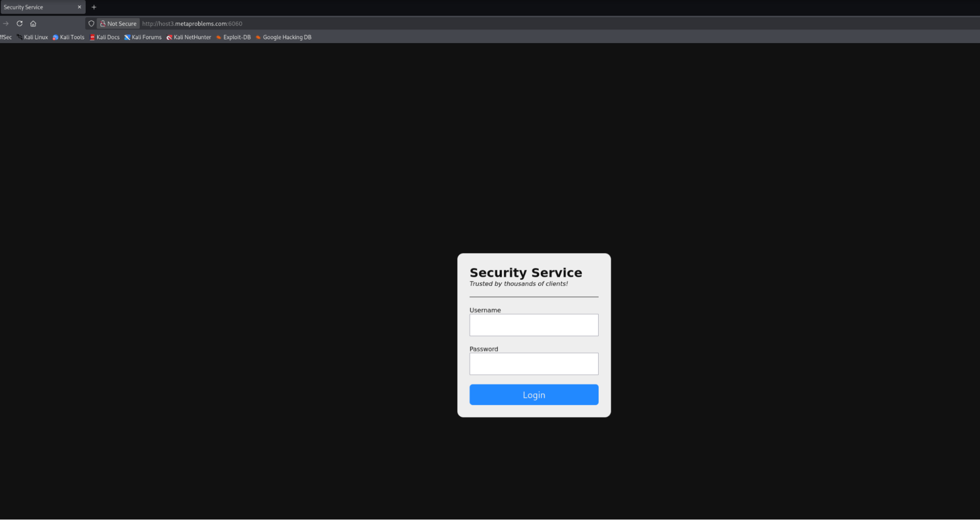The image size is (980, 520).
Task: Click the navigate forward arrow icon
Action: click(x=5, y=23)
